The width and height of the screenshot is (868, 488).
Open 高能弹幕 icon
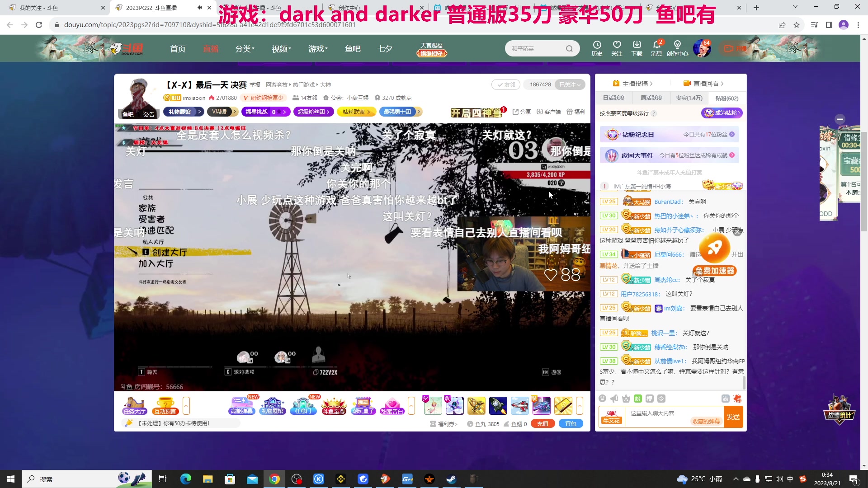pos(241,405)
